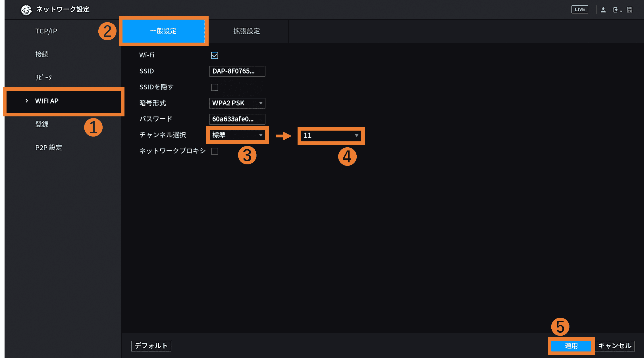The height and width of the screenshot is (358, 644).
Task: Click the パスワード input field
Action: click(x=237, y=119)
